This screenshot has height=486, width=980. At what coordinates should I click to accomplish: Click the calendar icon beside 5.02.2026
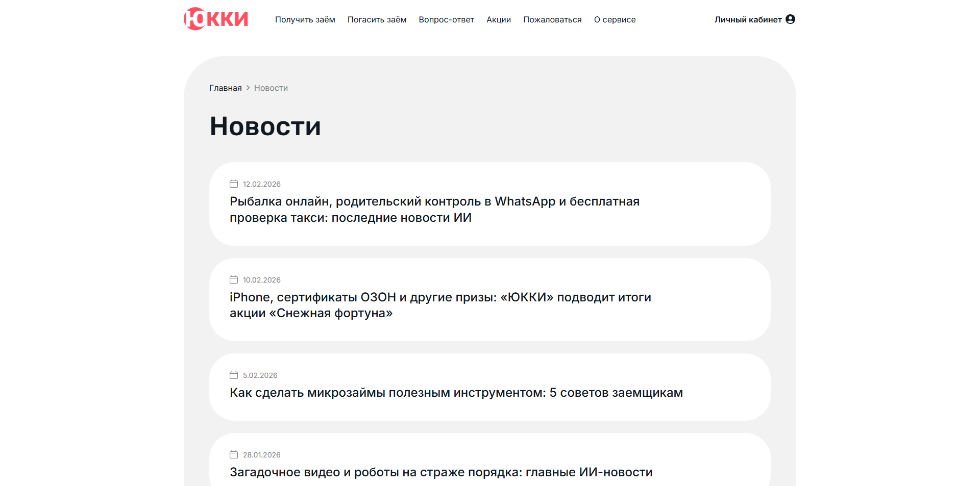(233, 375)
